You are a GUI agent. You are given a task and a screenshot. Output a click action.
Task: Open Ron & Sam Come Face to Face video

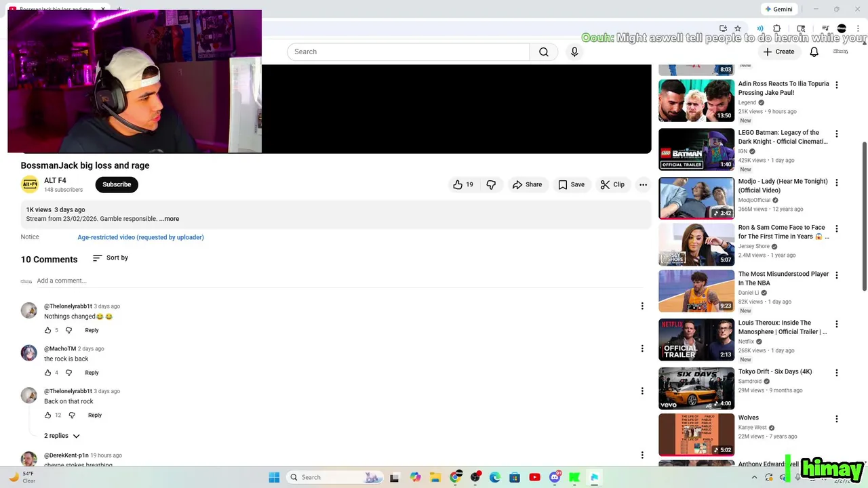click(696, 244)
